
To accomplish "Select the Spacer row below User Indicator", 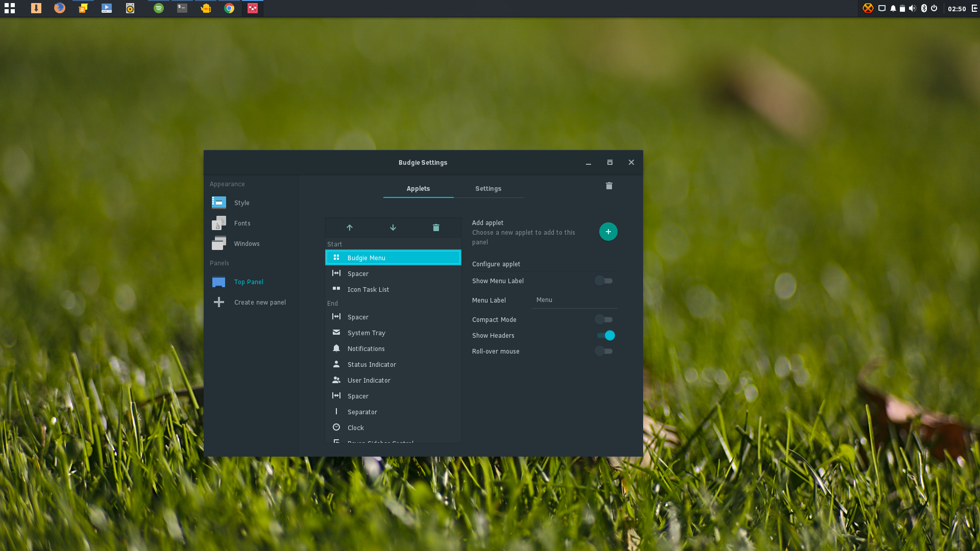I will (393, 396).
